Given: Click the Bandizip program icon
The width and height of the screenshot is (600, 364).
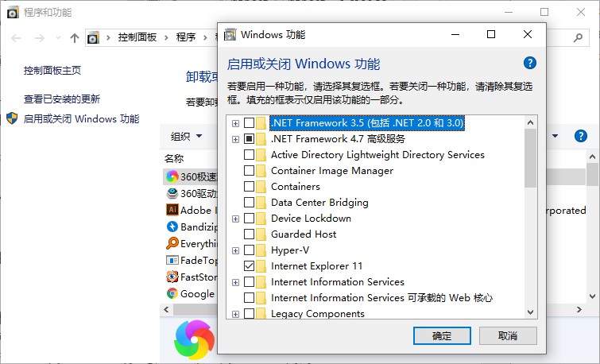Looking at the screenshot, I should [x=172, y=227].
